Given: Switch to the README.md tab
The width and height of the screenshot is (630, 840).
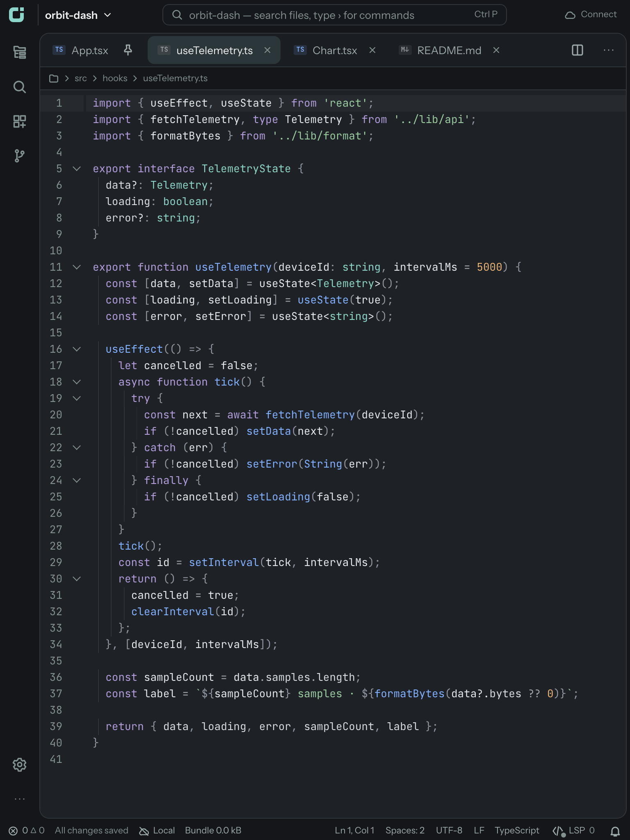Looking at the screenshot, I should [x=449, y=50].
